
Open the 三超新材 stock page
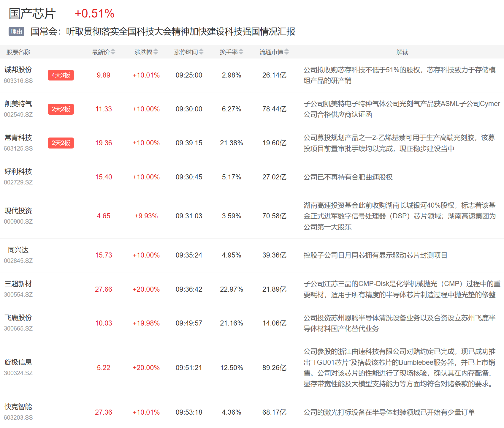18,284
